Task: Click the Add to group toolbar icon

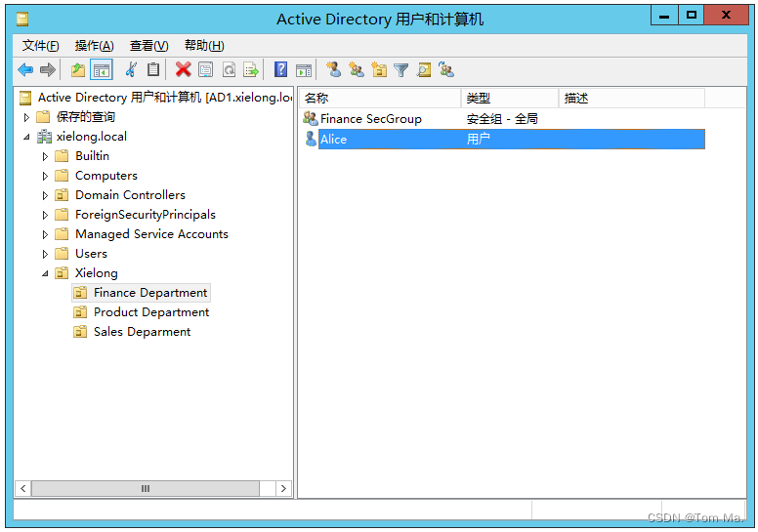Action: point(446,69)
